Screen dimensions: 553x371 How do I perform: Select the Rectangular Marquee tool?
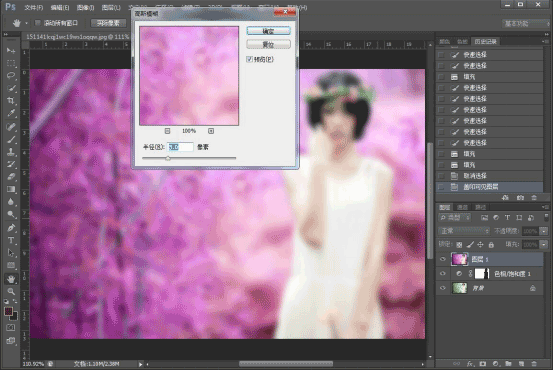(11, 63)
